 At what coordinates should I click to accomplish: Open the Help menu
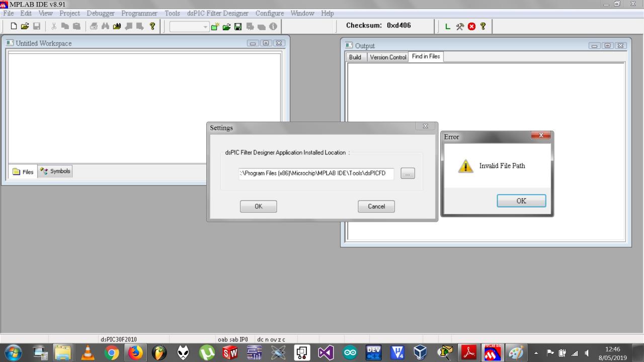(328, 13)
